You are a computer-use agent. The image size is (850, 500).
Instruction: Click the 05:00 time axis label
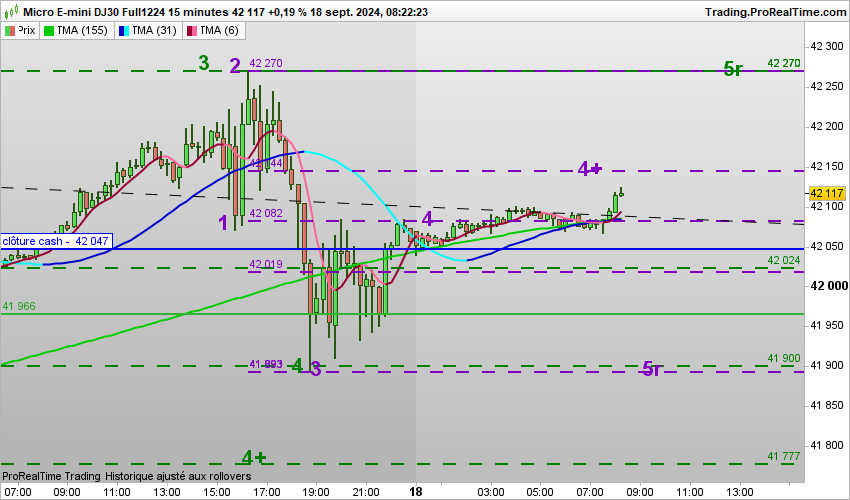[540, 492]
